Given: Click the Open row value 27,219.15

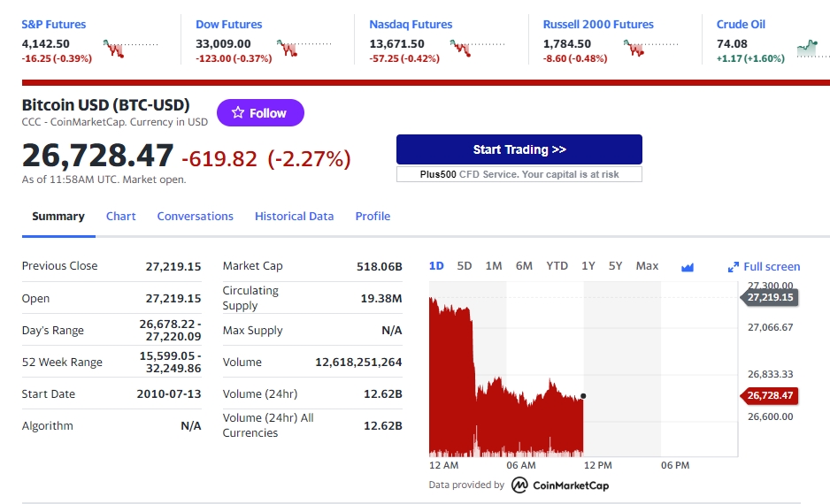Looking at the screenshot, I should click(x=173, y=298).
